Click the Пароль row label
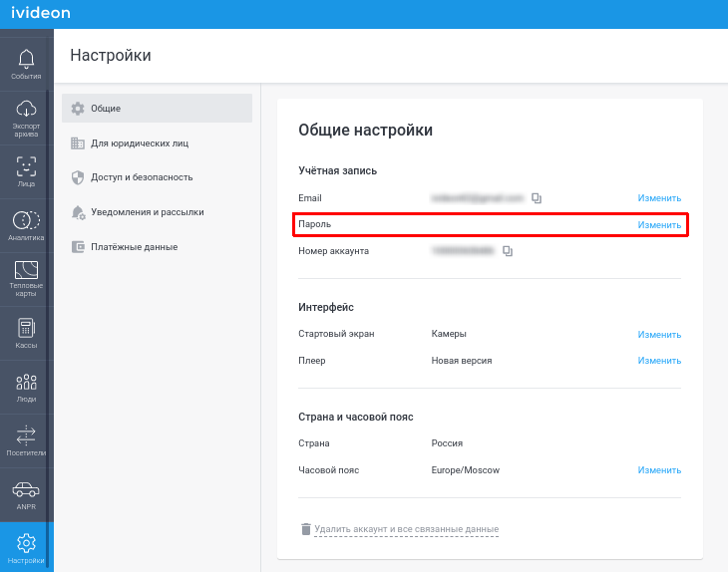Screen dimensions: 728x572 coord(314,224)
